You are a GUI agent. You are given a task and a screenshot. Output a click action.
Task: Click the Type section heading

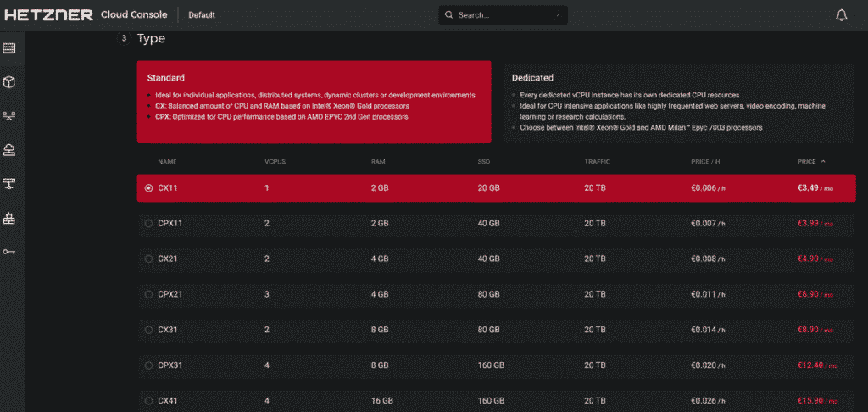151,39
